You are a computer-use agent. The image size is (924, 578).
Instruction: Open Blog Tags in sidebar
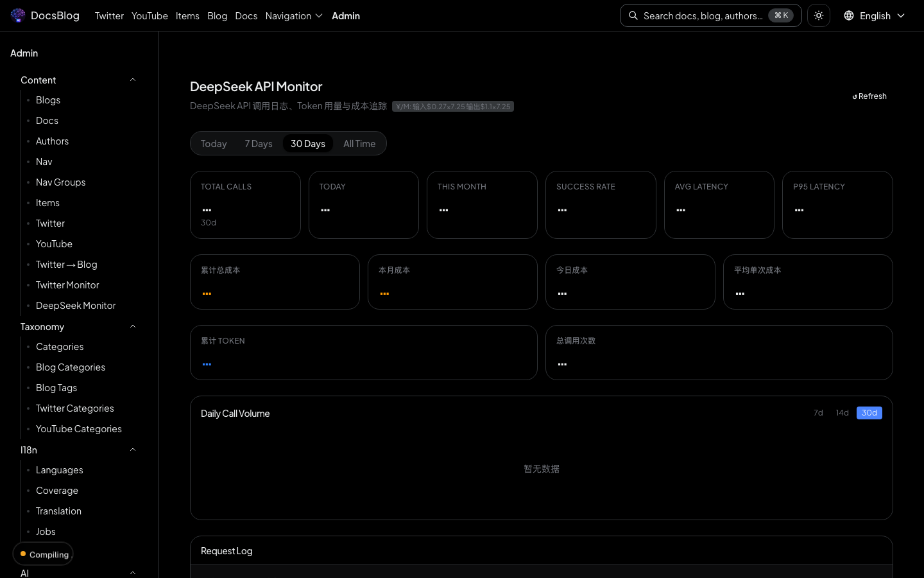[x=56, y=388]
